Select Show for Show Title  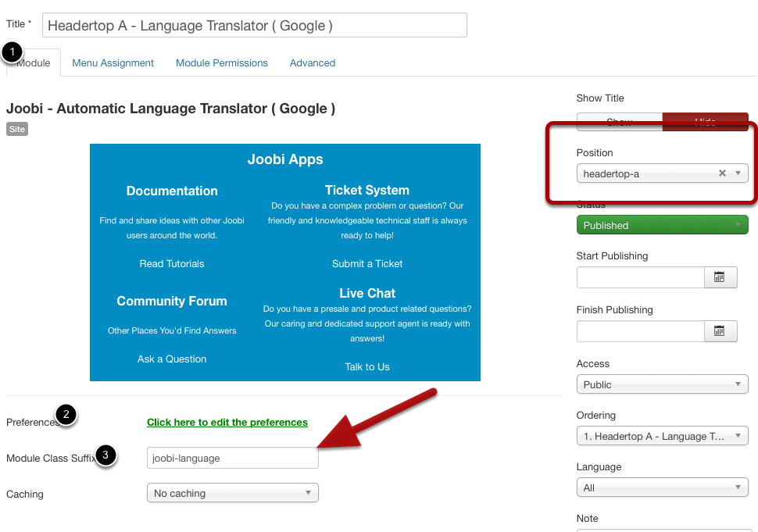(x=619, y=122)
